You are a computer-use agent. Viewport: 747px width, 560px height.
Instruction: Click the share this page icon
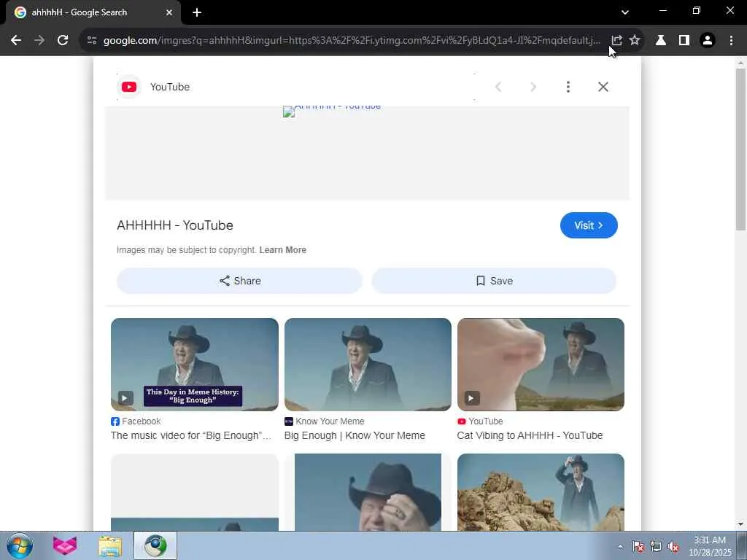616,40
